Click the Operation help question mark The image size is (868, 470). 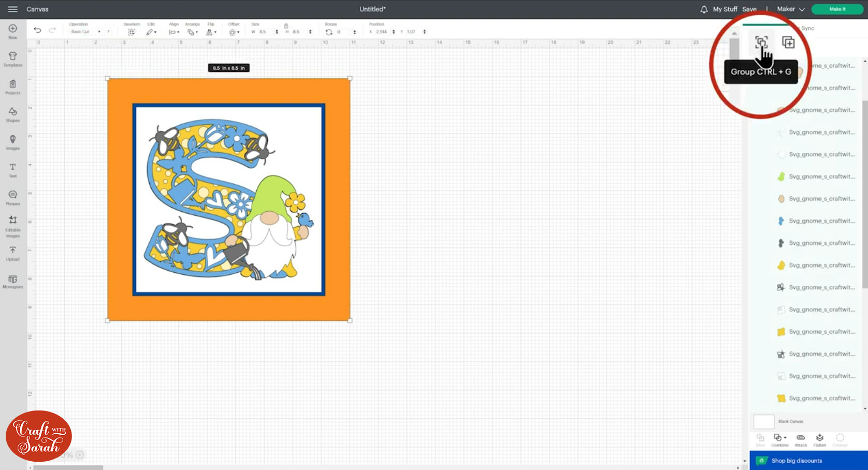108,32
